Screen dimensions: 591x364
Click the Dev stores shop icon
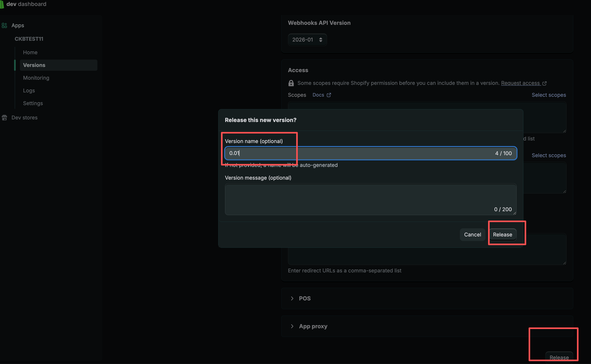point(4,117)
